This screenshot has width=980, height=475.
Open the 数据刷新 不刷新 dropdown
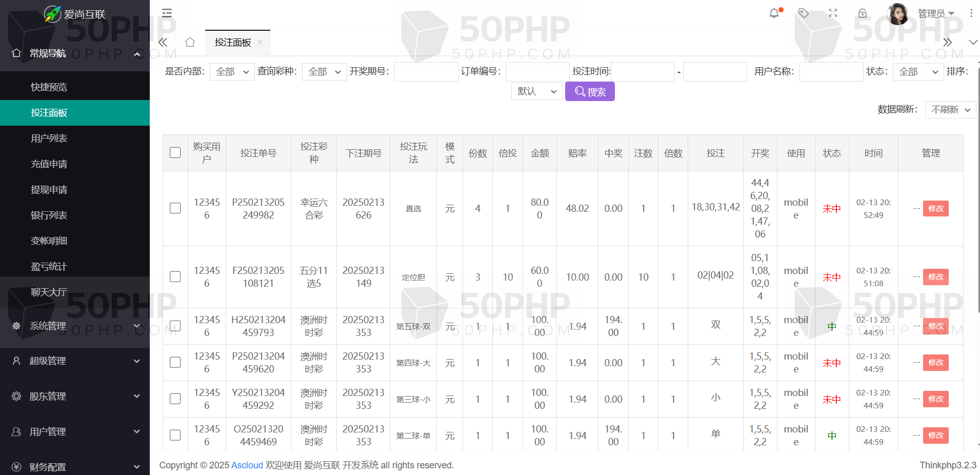950,110
